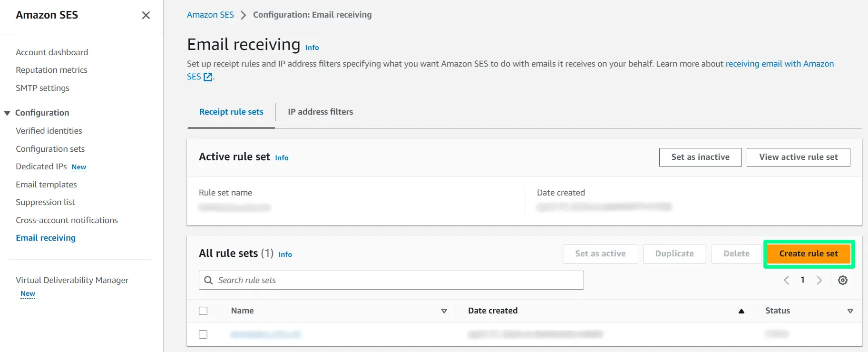Click Amazon SES breadcrumb link

coord(210,15)
